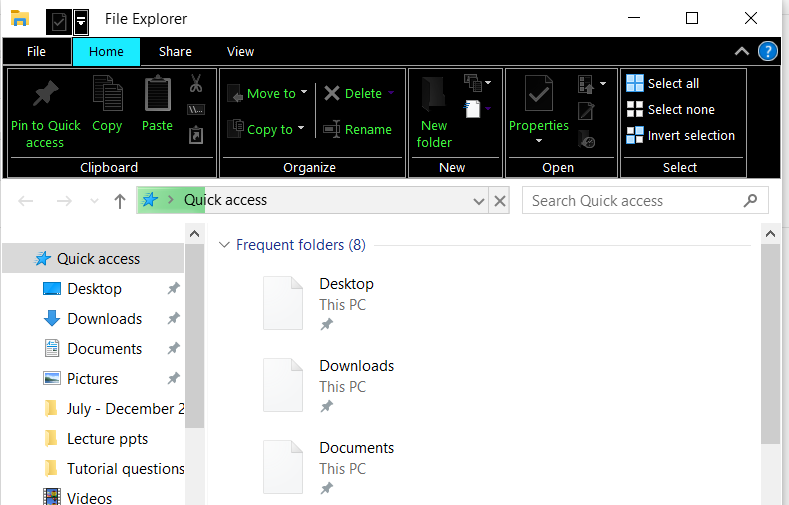Collapse the Frequent folders group
The width and height of the screenshot is (789, 505).
click(x=224, y=245)
